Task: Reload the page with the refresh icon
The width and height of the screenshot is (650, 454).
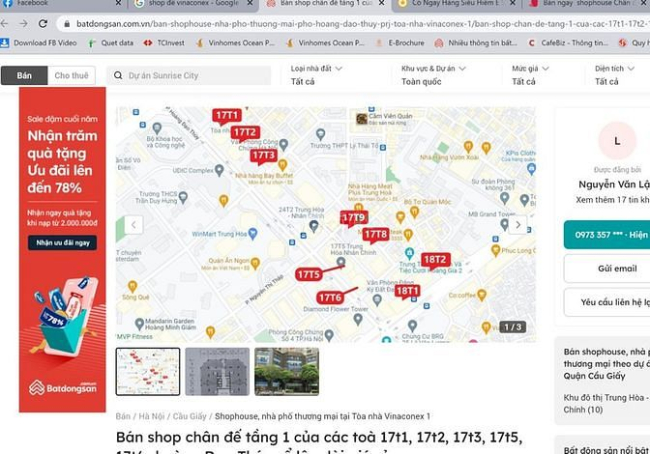Action: coord(43,24)
